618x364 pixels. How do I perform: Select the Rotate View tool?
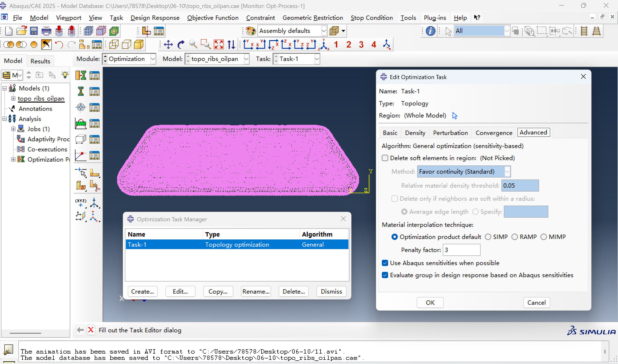(x=181, y=45)
